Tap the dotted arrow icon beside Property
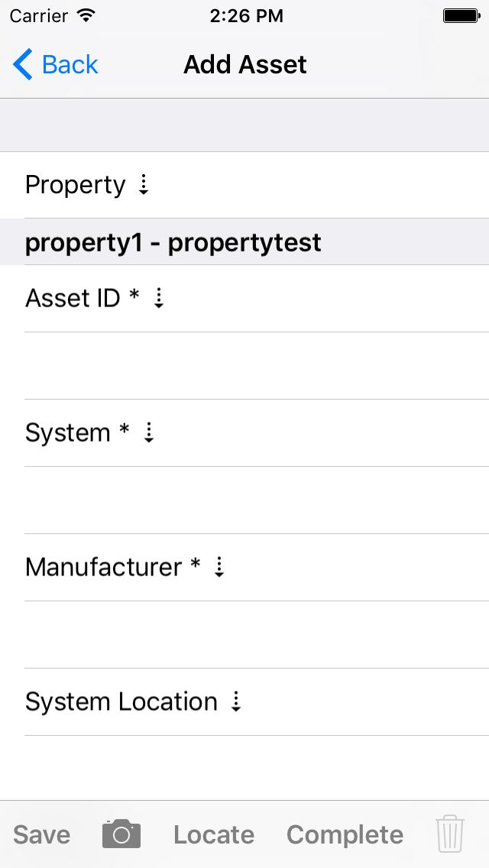Viewport: 489px width, 868px height. pos(144,185)
